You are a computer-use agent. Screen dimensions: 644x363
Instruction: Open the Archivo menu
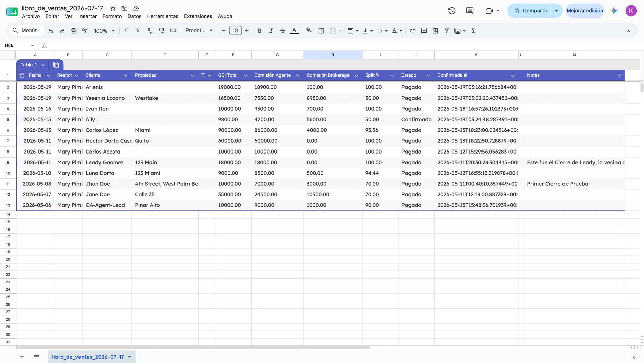coord(31,16)
